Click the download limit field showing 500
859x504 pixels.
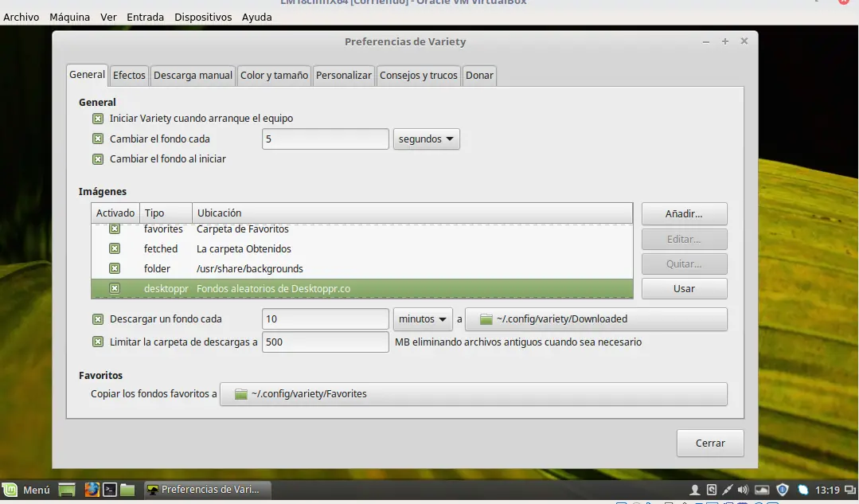[x=326, y=342]
